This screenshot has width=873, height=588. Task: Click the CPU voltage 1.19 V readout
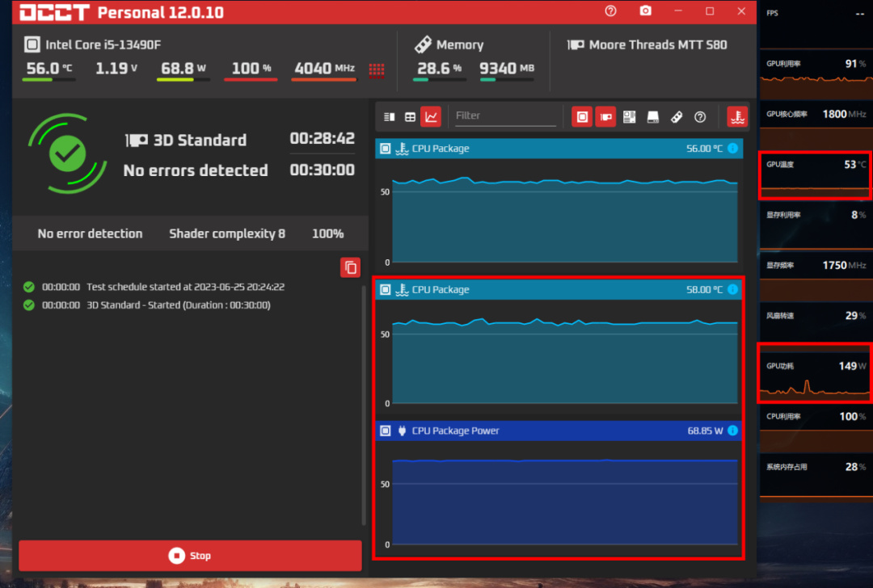click(x=116, y=69)
